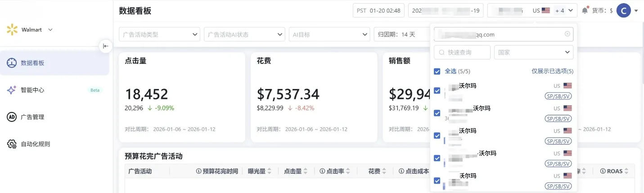Uncheck the first 沃尔玛 store in the list
This screenshot has width=644, height=193.
pyautogui.click(x=437, y=90)
